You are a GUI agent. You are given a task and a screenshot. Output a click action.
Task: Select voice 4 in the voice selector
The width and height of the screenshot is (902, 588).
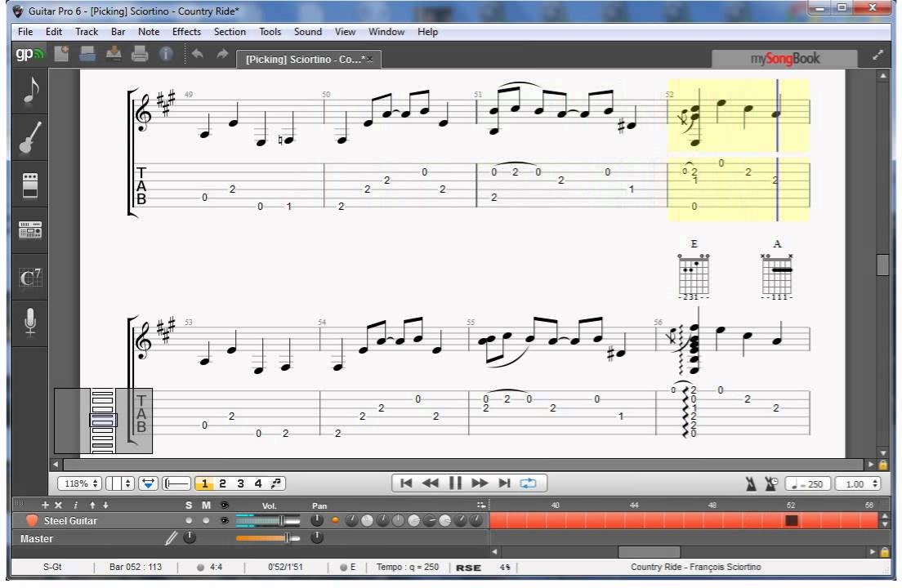click(x=258, y=483)
